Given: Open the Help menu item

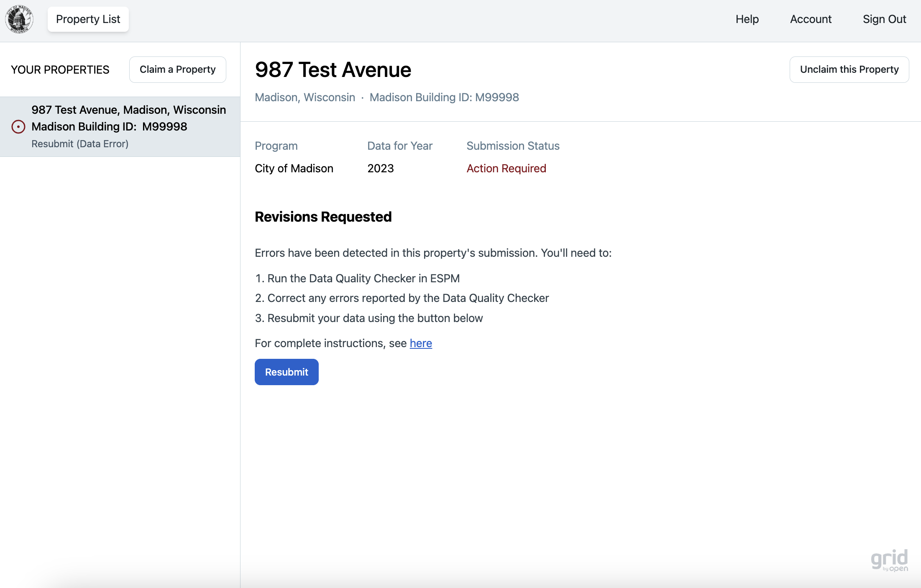Looking at the screenshot, I should [x=747, y=19].
